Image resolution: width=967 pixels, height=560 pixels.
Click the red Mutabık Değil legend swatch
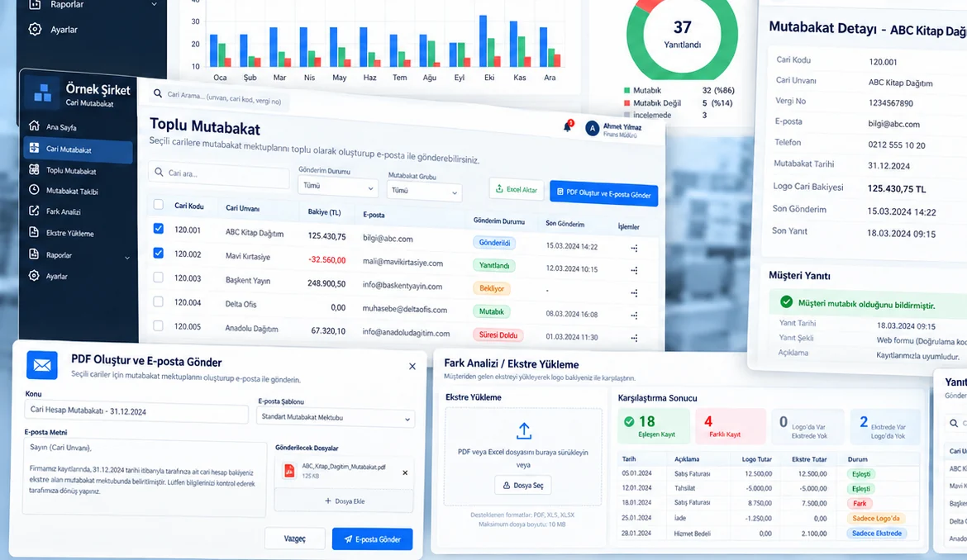(627, 103)
